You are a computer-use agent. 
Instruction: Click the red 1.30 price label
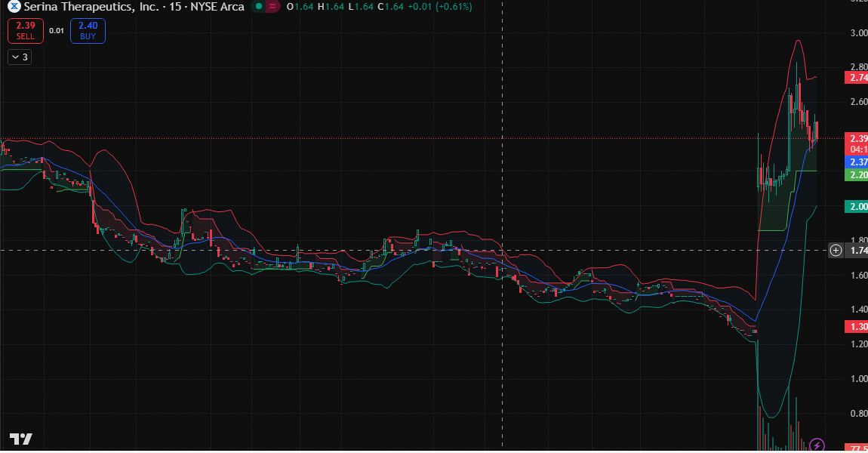click(x=857, y=326)
